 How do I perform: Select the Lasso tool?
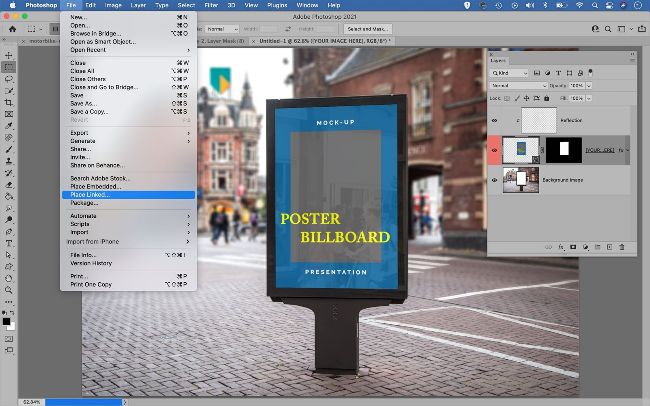point(9,78)
